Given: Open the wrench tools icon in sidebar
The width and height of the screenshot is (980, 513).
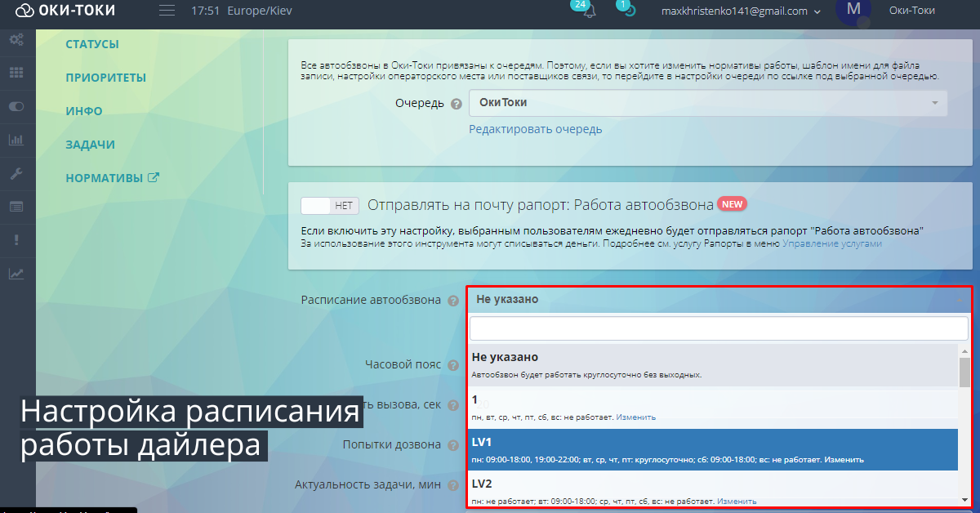Looking at the screenshot, I should (x=16, y=173).
